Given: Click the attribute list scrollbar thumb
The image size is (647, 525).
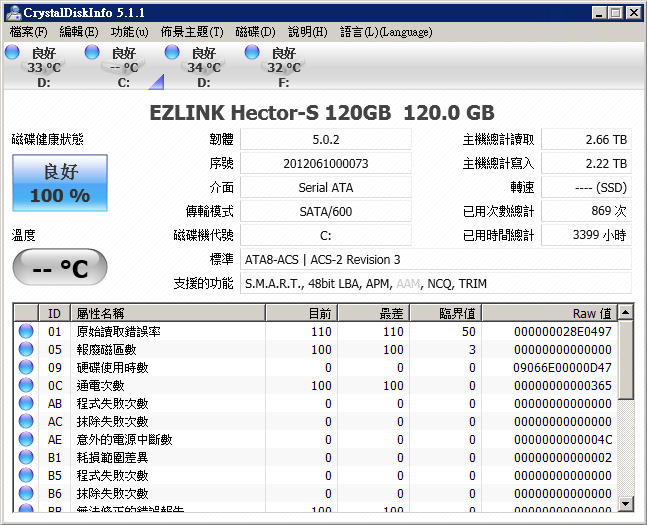Looking at the screenshot, I should pyautogui.click(x=626, y=360).
